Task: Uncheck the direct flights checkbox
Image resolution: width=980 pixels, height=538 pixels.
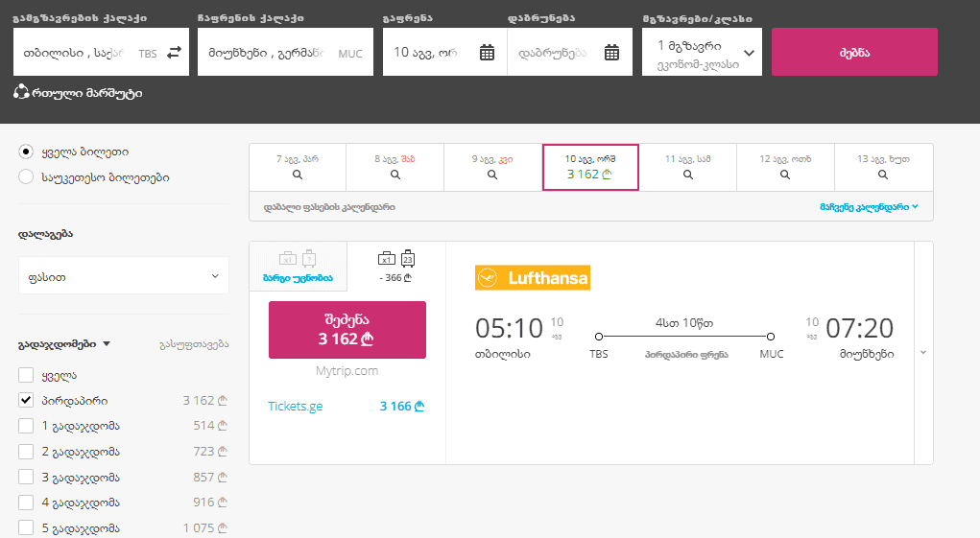Action: coord(26,400)
